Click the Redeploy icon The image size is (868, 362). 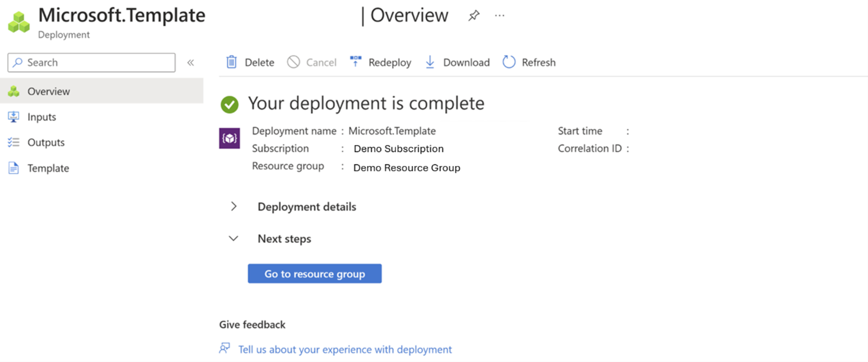tap(355, 62)
